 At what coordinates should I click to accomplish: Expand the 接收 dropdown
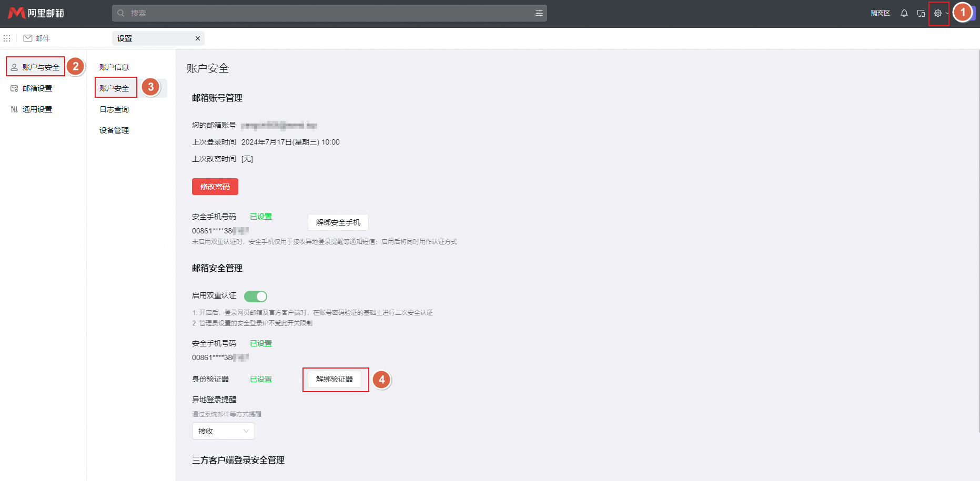coord(223,431)
